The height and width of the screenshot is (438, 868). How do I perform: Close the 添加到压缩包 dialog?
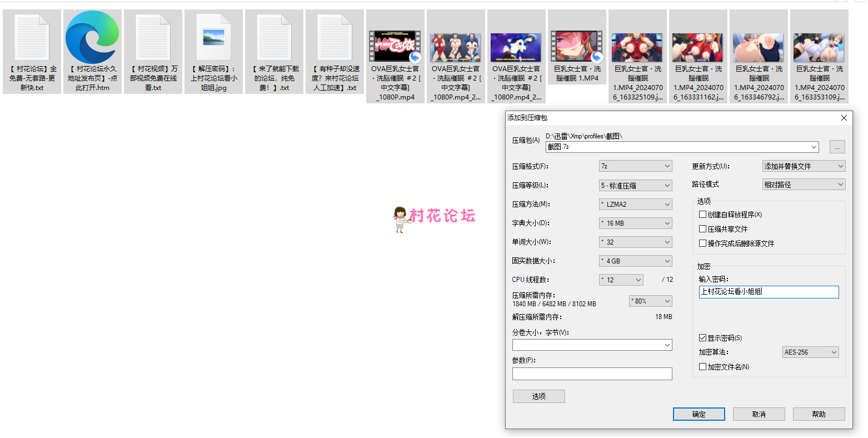[844, 118]
